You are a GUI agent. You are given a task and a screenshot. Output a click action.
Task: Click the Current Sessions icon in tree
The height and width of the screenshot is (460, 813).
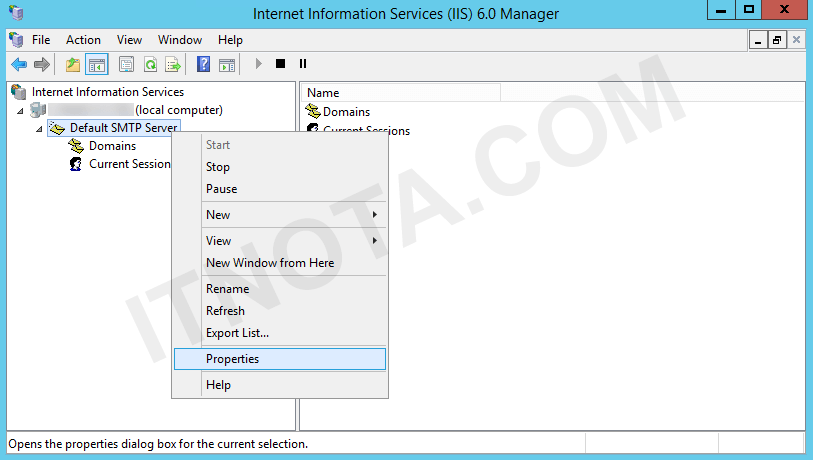[76, 164]
